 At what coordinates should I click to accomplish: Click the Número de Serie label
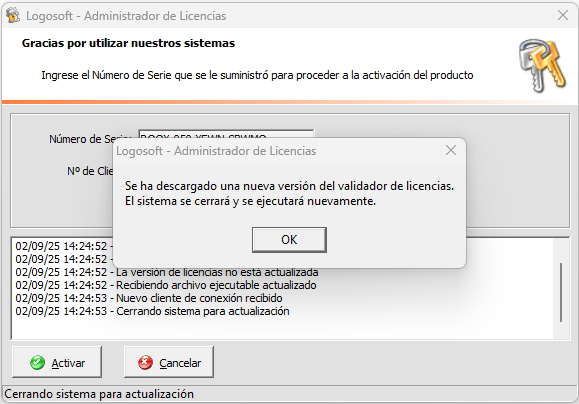[x=89, y=139]
